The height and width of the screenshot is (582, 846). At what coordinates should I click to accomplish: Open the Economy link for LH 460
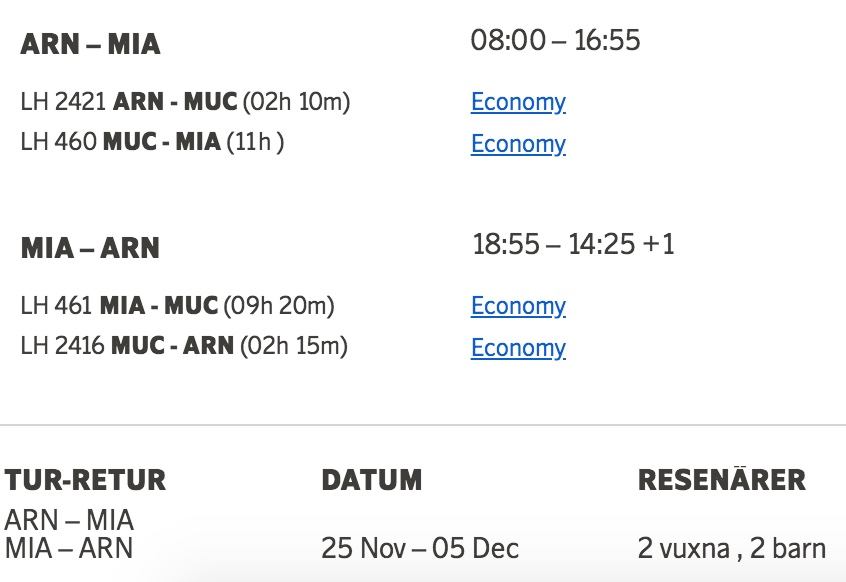pyautogui.click(x=518, y=144)
